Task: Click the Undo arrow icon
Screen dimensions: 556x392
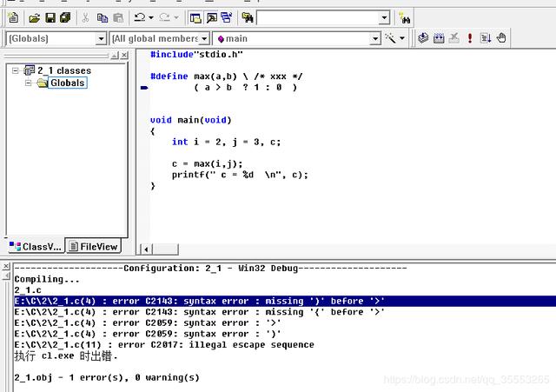Action: point(139,17)
